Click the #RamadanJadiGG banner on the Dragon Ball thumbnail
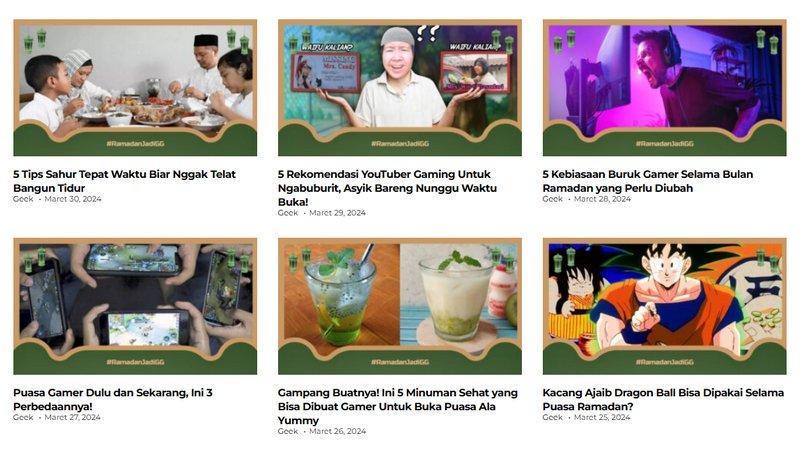The height and width of the screenshot is (450, 800). pyautogui.click(x=664, y=362)
